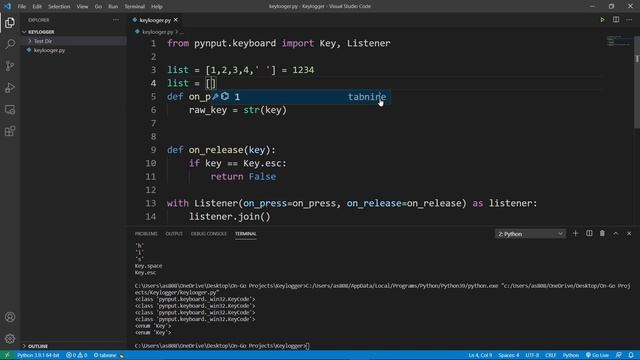Create a new terminal with plus icon
This screenshot has width=640, height=360.
tap(576, 233)
